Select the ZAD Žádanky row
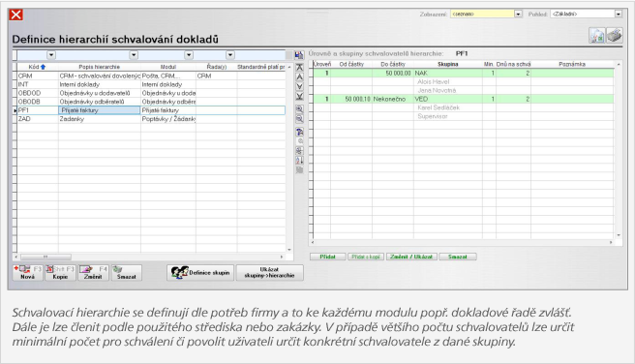The image size is (635, 364). 151,119
